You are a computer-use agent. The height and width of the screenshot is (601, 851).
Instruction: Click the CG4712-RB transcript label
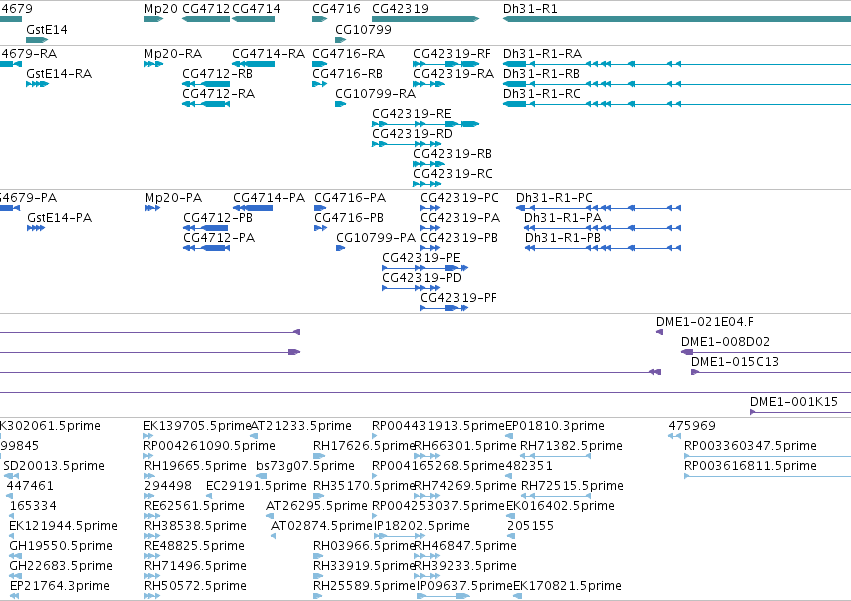218,74
